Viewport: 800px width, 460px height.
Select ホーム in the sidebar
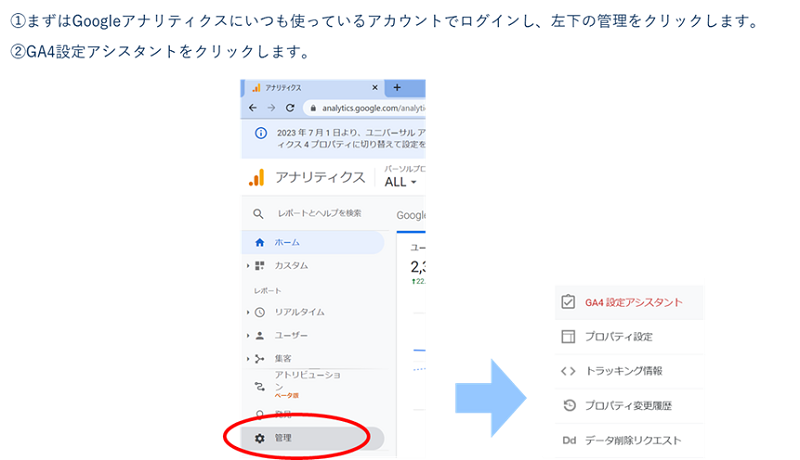tap(312, 242)
